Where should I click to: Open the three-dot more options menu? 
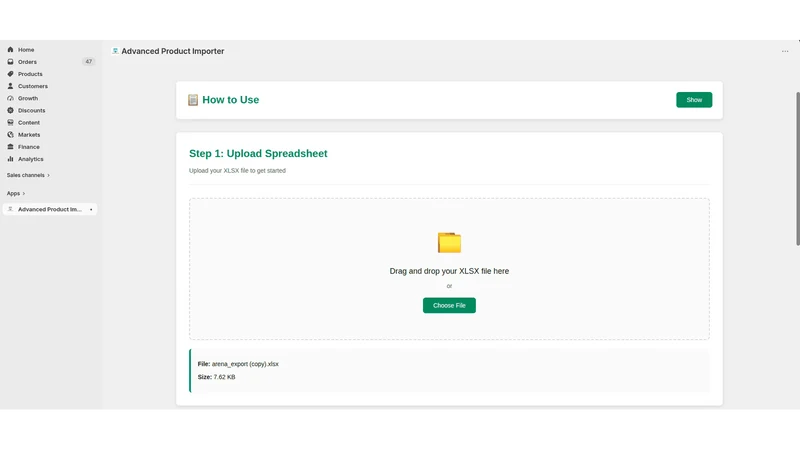click(785, 51)
